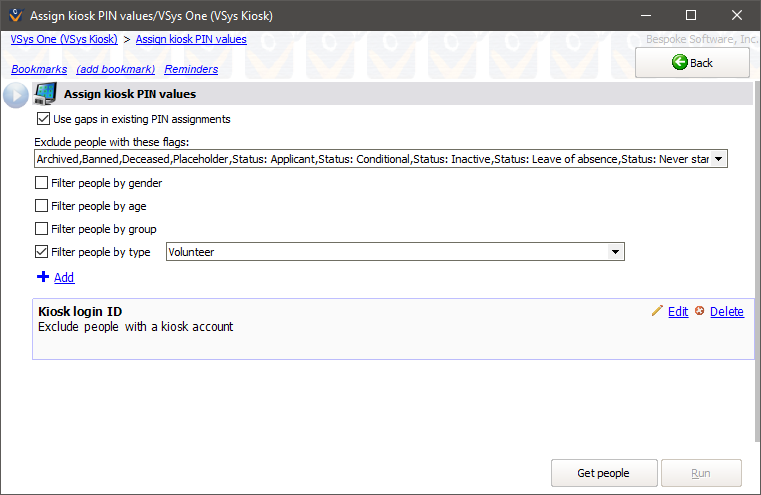Screen dimensions: 761x495
Task: Uncheck Use gaps in existing PIN assignments
Action: [x=43, y=119]
